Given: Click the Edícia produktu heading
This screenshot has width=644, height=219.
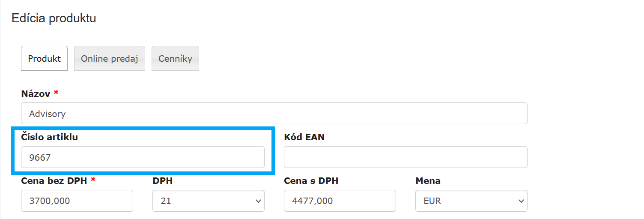Looking at the screenshot, I should coord(54,18).
